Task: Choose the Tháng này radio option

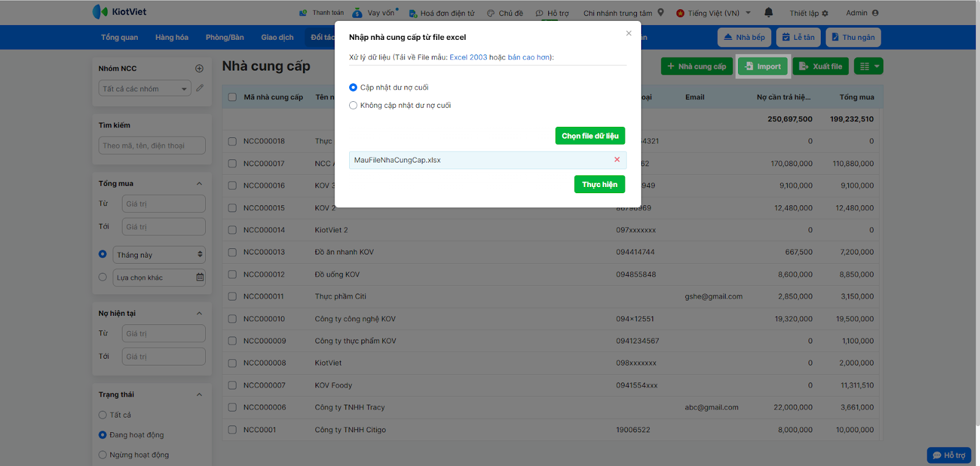Action: point(102,254)
